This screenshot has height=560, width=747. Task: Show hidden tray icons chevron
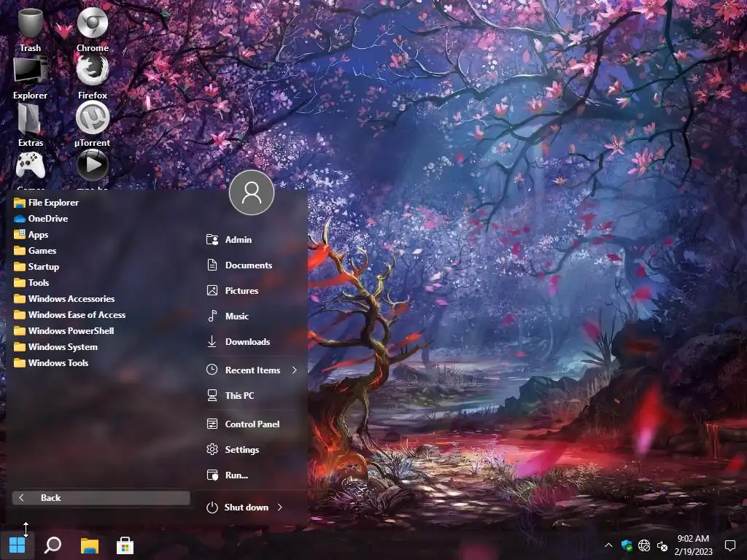point(608,545)
